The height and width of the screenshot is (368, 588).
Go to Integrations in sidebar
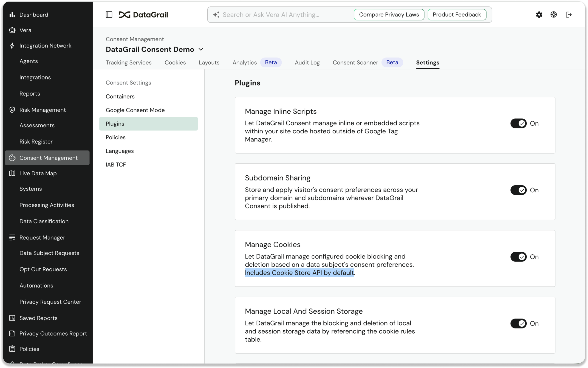tap(35, 77)
